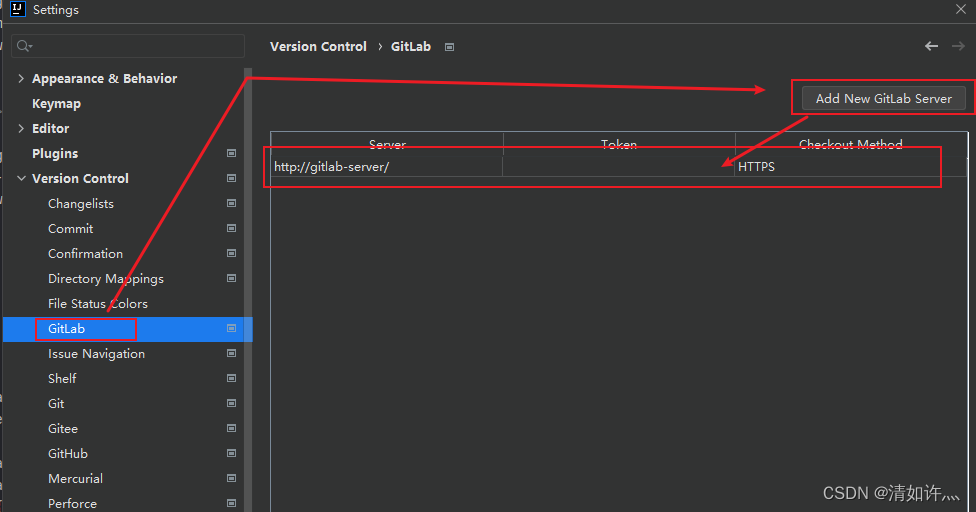Click the Token column header
Screen dimensions: 976x512
[619, 144]
